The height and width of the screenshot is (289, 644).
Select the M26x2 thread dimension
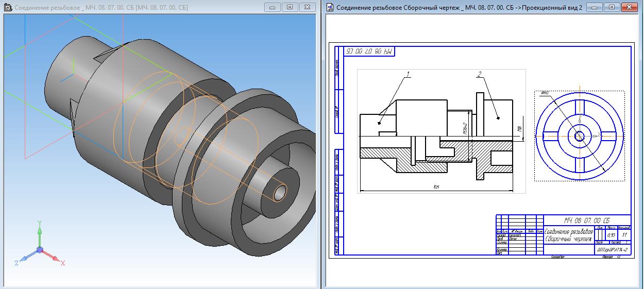[464, 128]
